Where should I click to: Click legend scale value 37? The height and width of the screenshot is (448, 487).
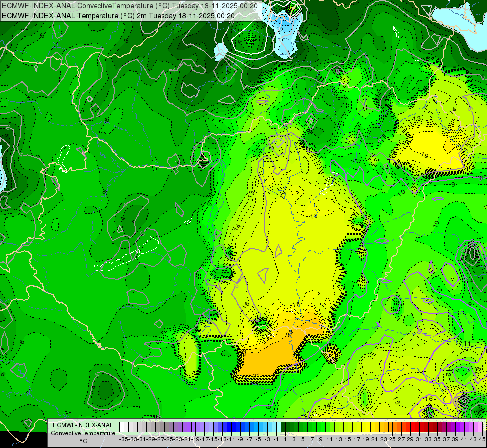446,439
